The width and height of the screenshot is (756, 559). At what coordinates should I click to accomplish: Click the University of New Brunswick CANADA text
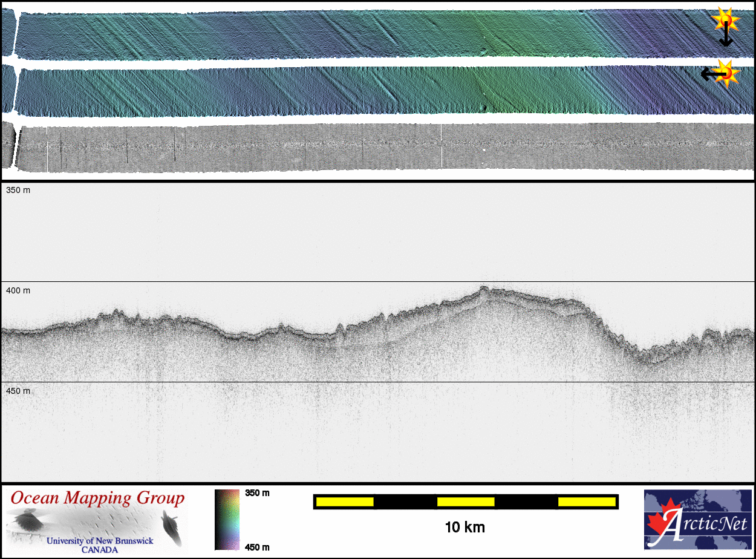100,545
